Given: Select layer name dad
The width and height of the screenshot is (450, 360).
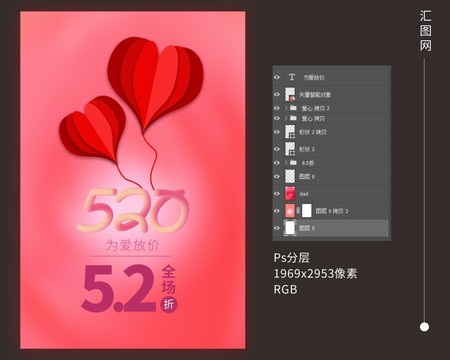Looking at the screenshot, I should (x=304, y=194).
